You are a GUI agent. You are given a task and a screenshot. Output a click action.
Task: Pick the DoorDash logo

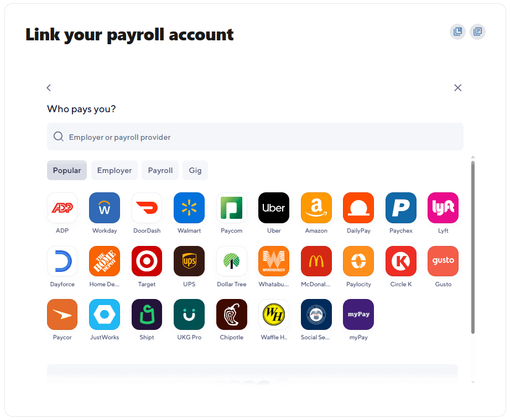[x=147, y=208]
